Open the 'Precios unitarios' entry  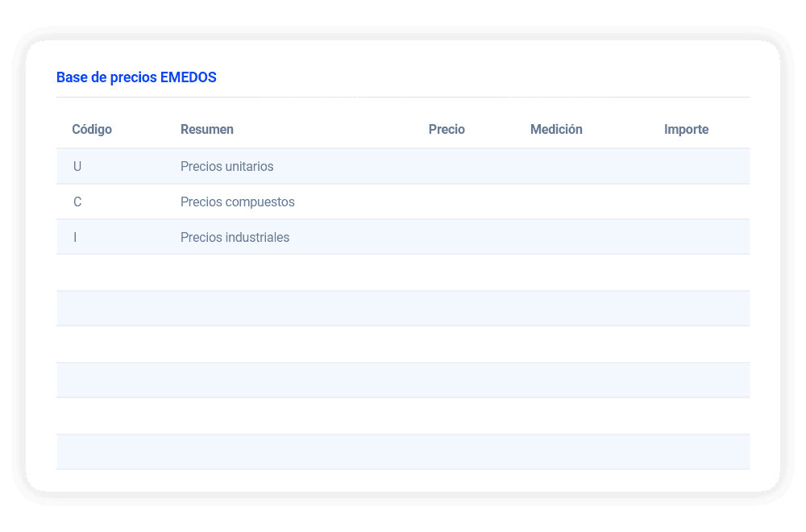[x=227, y=166]
